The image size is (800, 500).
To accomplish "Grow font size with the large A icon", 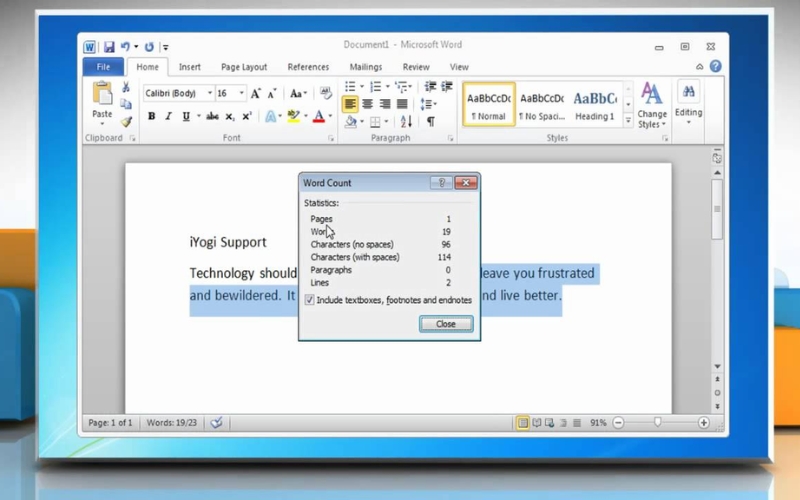I will pyautogui.click(x=256, y=93).
